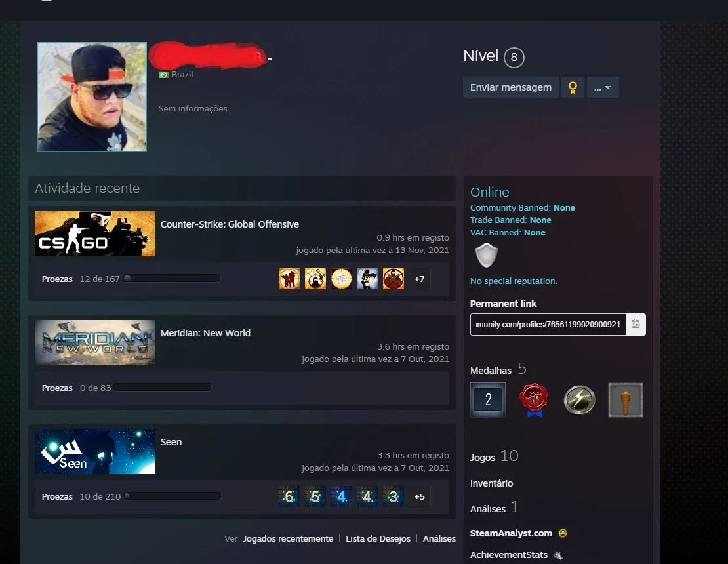Viewport: 728px width, 564px height.
Task: Open the Análises link in the footer
Action: (x=439, y=538)
